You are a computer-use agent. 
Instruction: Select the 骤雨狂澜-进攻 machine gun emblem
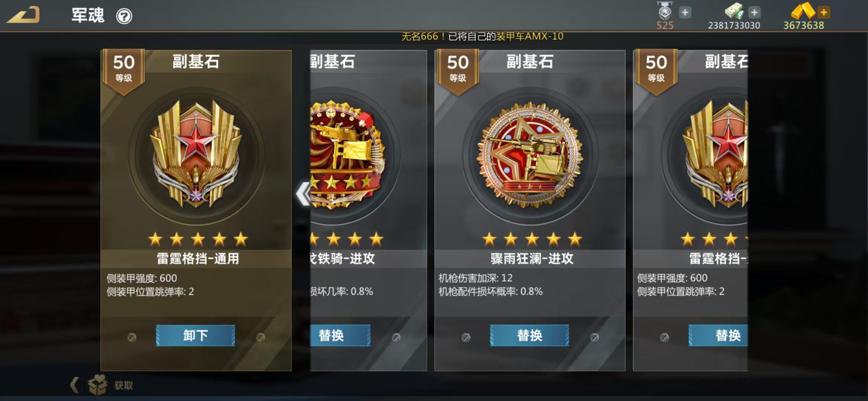coord(530,154)
